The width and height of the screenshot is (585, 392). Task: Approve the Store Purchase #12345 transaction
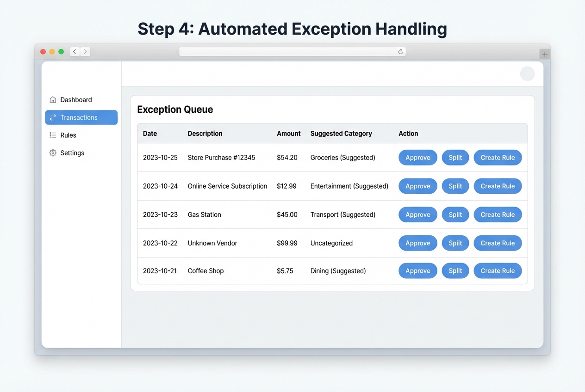417,157
